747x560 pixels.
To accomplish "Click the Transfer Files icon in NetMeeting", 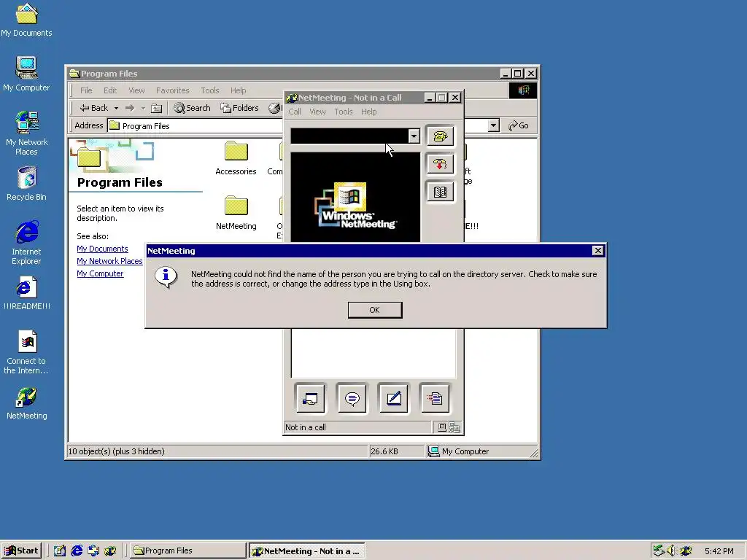I will tap(435, 399).
